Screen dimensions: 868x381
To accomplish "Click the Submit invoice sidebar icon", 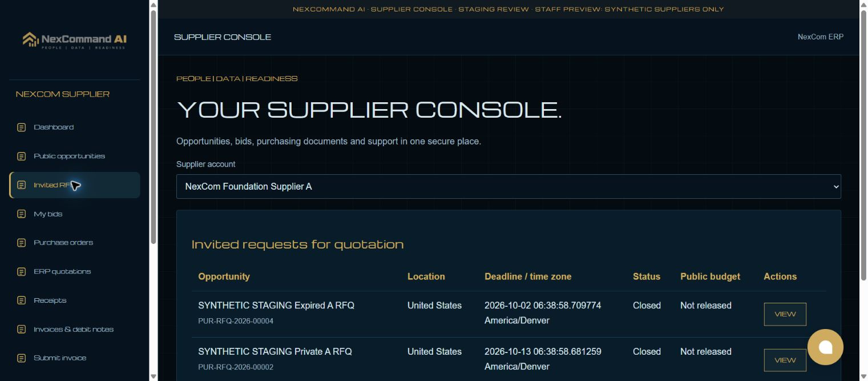I will point(22,358).
